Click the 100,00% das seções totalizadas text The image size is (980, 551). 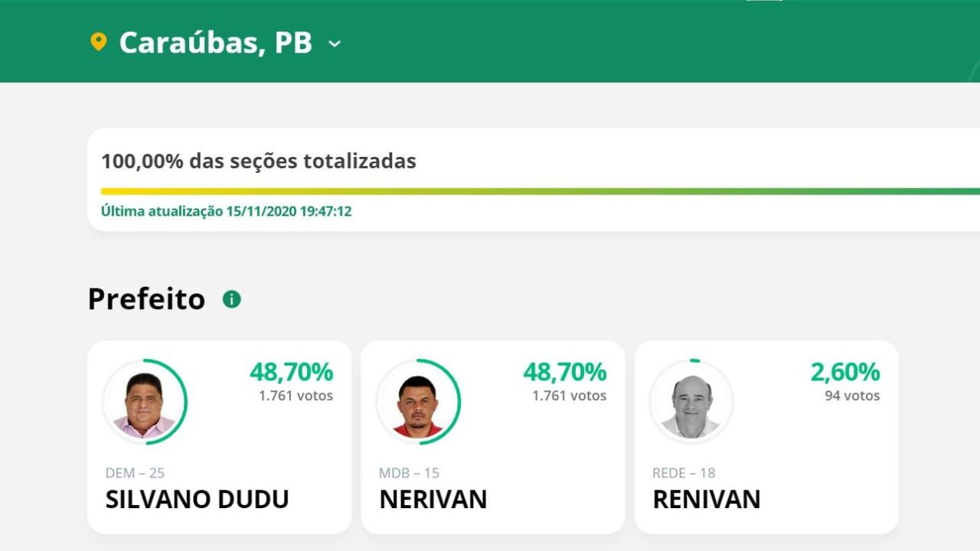coord(259,161)
